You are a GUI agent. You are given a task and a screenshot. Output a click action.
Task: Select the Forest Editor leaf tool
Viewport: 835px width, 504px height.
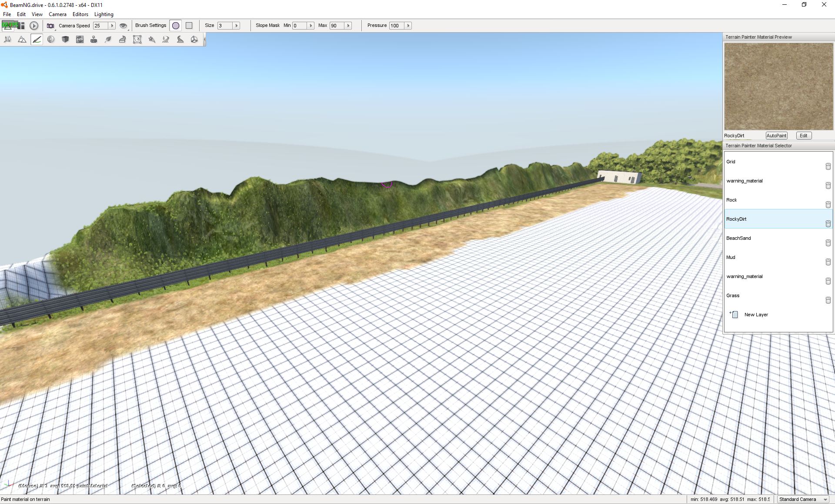(108, 40)
